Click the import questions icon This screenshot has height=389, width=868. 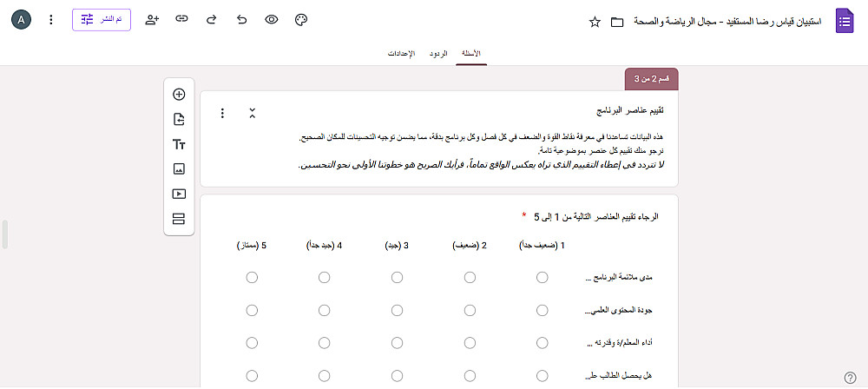click(x=179, y=120)
